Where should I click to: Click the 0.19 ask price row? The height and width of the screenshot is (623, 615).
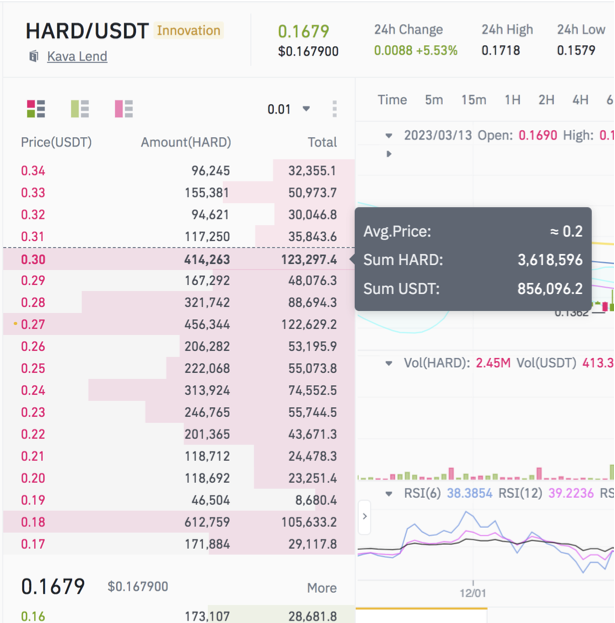pyautogui.click(x=179, y=500)
